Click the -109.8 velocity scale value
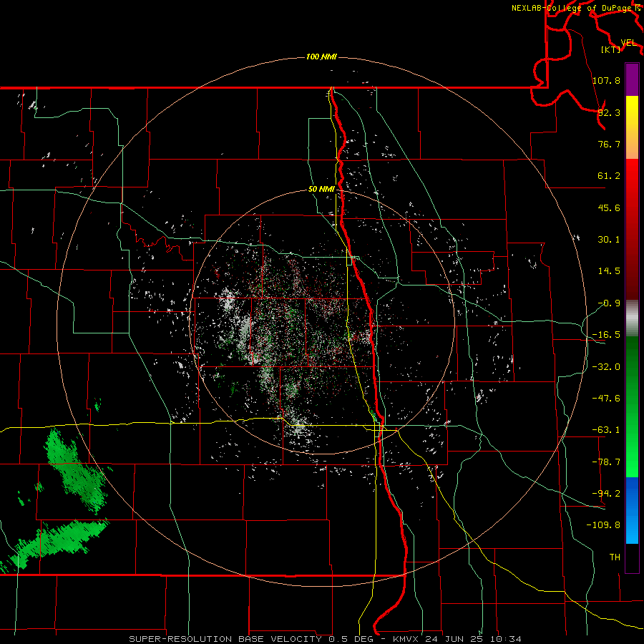Viewport: 644px width, 644px height. [603, 525]
